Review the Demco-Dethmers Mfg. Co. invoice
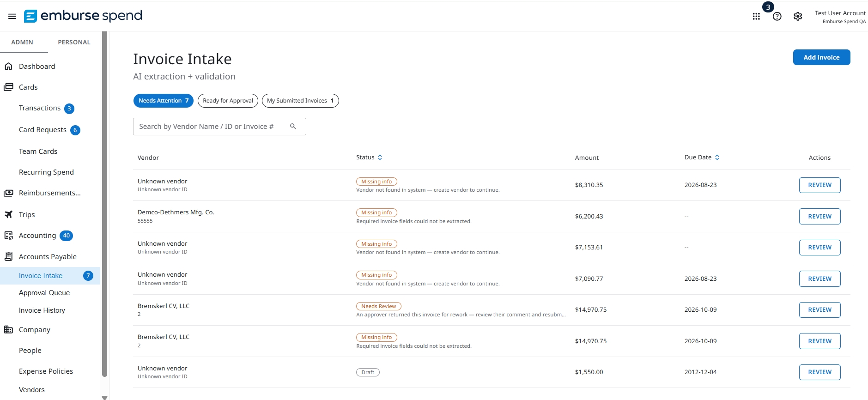The image size is (868, 400). 819,216
